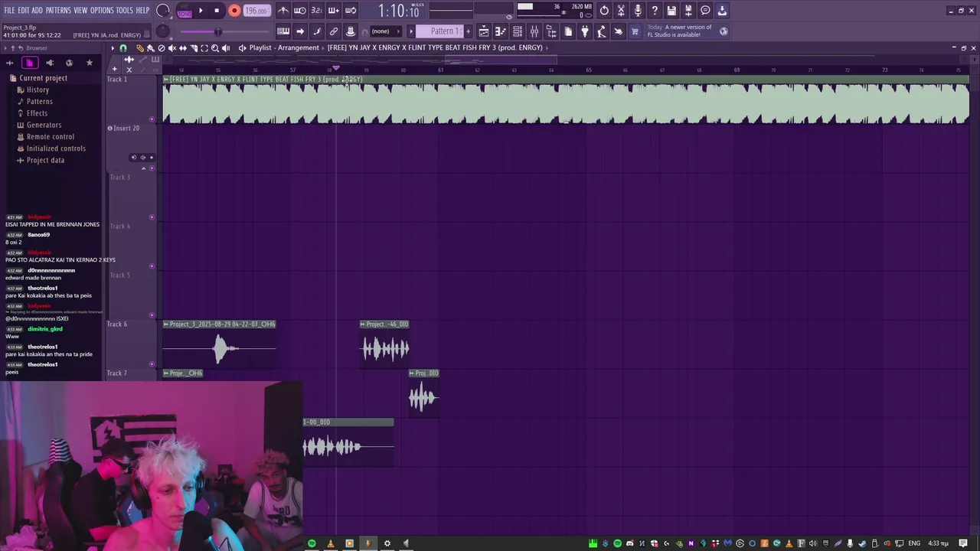Open the content library cart icon
This screenshot has height=551, width=980.
coord(635,31)
